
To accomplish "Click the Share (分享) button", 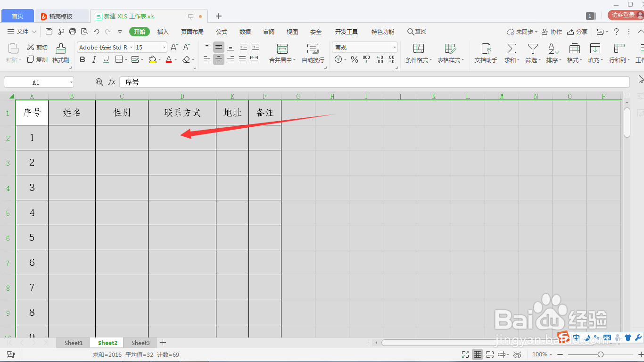I will (577, 32).
